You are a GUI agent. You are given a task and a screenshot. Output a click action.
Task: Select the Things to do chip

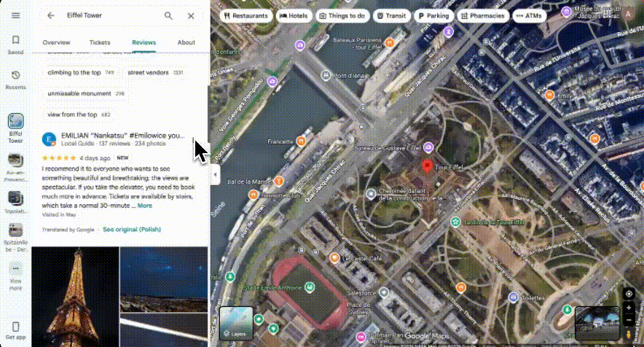click(x=342, y=15)
